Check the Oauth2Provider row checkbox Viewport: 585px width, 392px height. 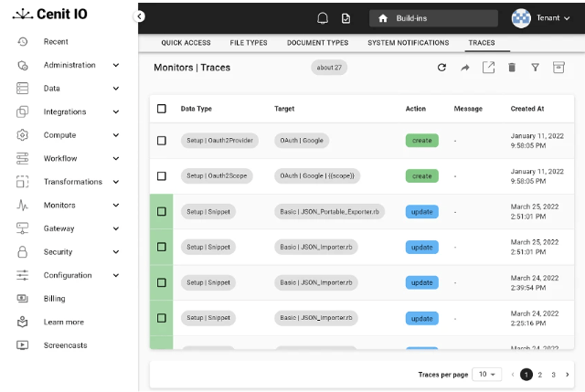162,141
